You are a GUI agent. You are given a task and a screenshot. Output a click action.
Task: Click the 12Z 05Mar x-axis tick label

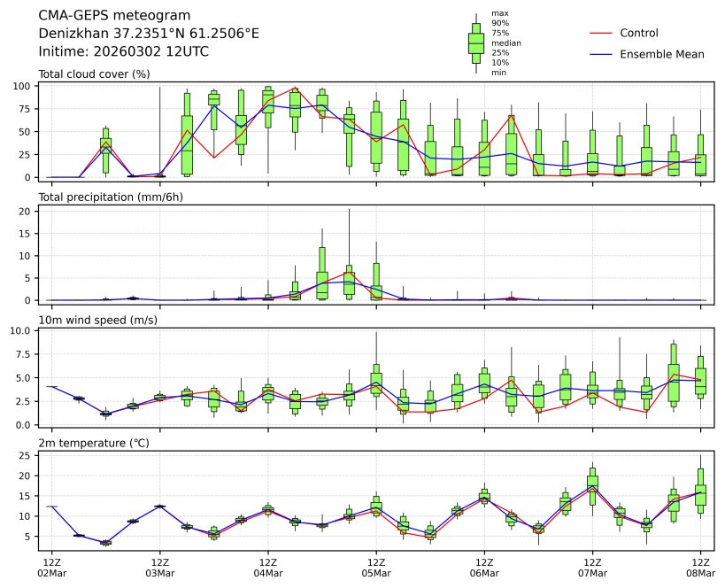tap(376, 568)
